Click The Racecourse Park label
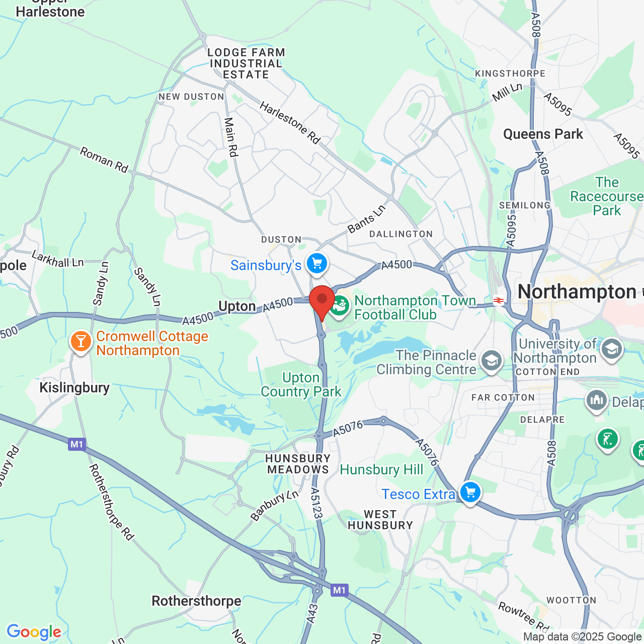The image size is (644, 644). [x=607, y=196]
